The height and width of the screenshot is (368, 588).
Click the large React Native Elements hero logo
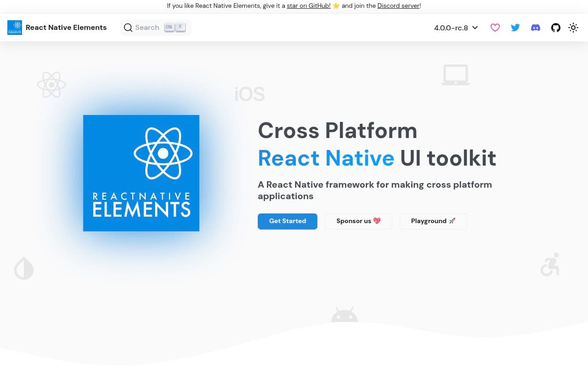[x=141, y=173]
